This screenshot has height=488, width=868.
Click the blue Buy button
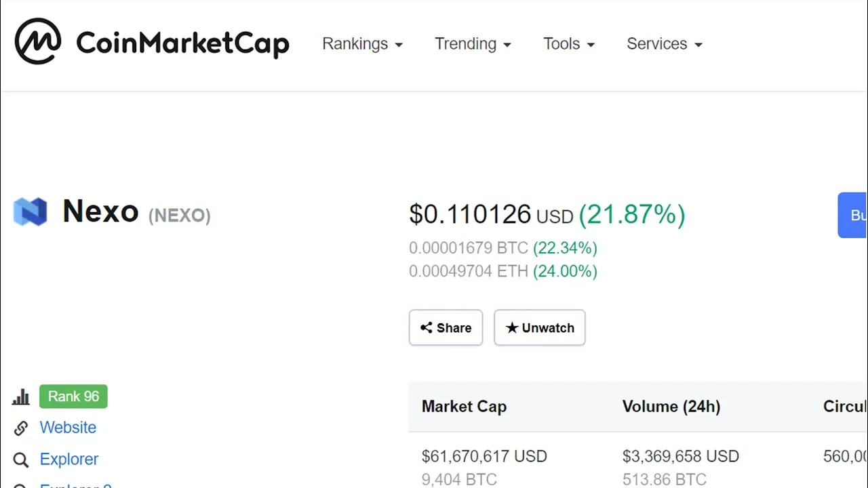(x=853, y=216)
